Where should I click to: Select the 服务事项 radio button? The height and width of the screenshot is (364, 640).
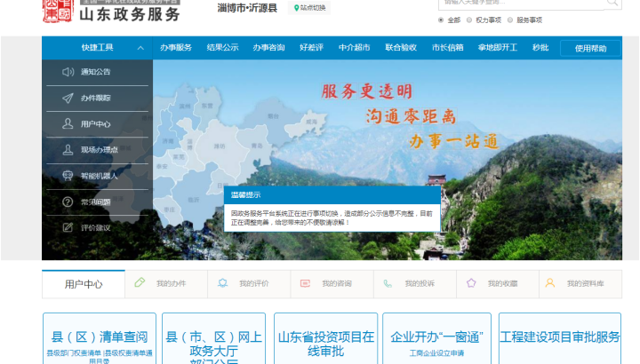(511, 20)
